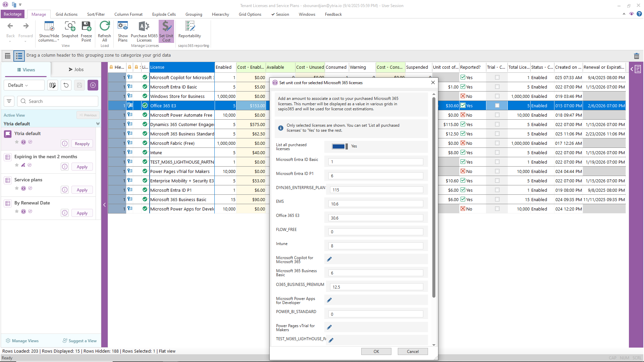Edit cost for Power Pages vTrial

click(x=329, y=327)
